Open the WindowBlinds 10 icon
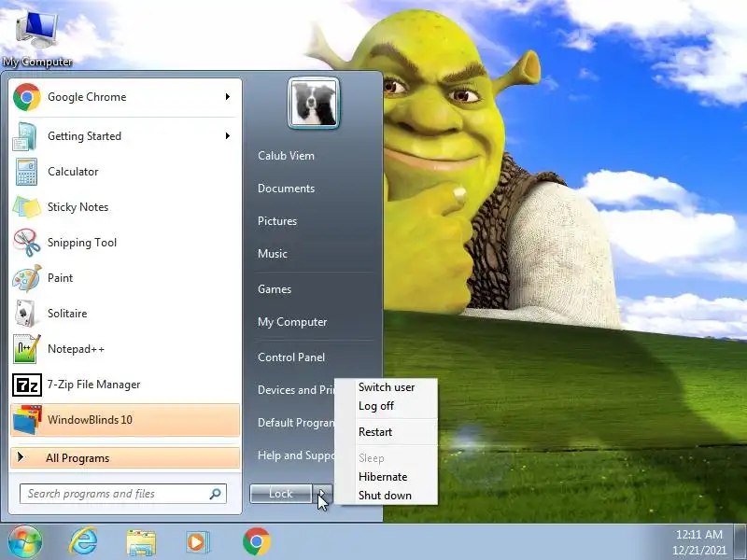Screen dimensions: 747x560 coord(27,420)
